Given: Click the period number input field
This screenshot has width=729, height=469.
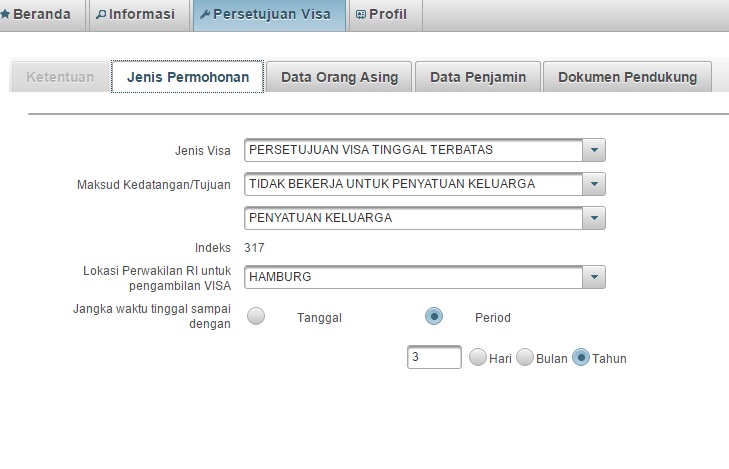Looking at the screenshot, I should click(x=434, y=357).
